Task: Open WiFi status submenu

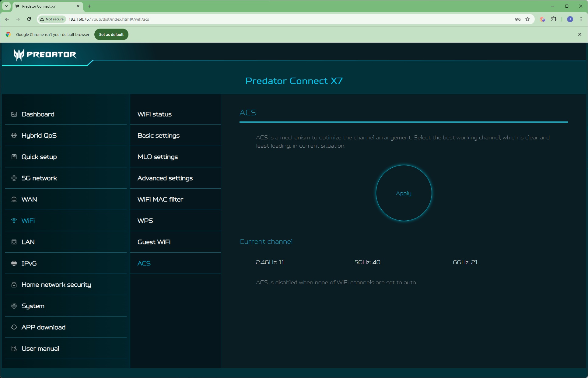Action: tap(154, 114)
